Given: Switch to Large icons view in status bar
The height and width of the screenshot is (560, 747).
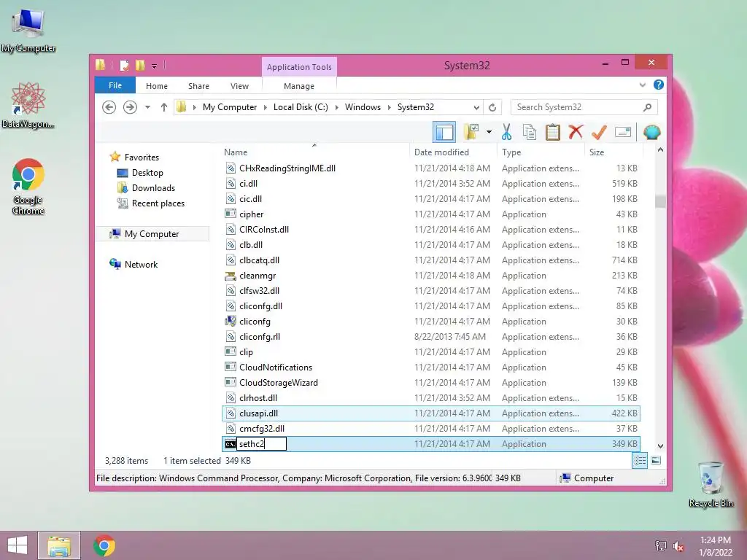Looking at the screenshot, I should click(x=656, y=461).
